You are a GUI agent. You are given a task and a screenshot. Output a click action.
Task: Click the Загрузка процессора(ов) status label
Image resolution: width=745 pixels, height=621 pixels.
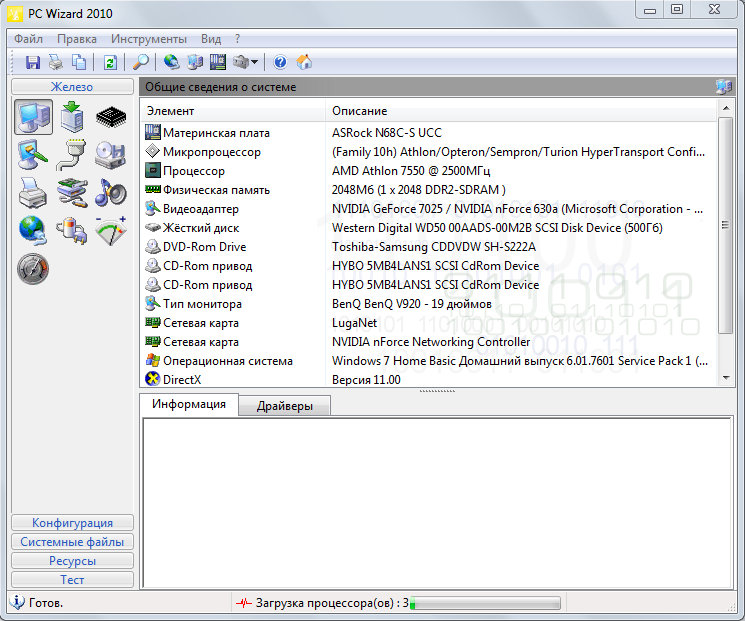[332, 603]
